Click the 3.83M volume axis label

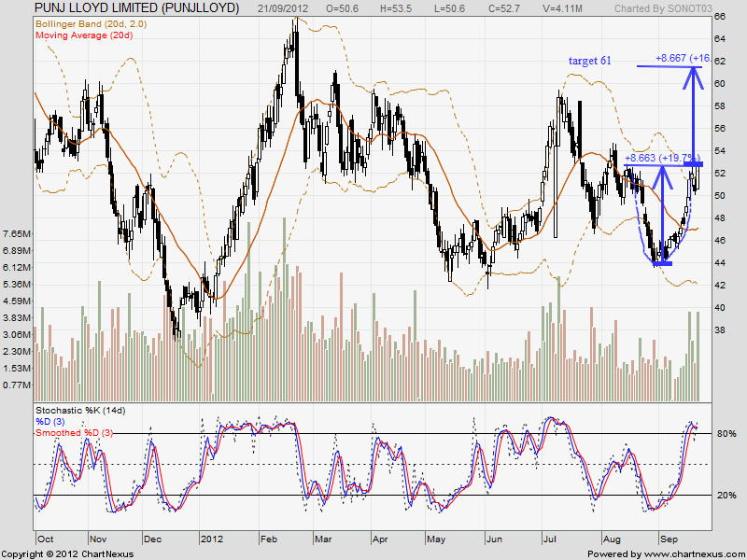[17, 317]
